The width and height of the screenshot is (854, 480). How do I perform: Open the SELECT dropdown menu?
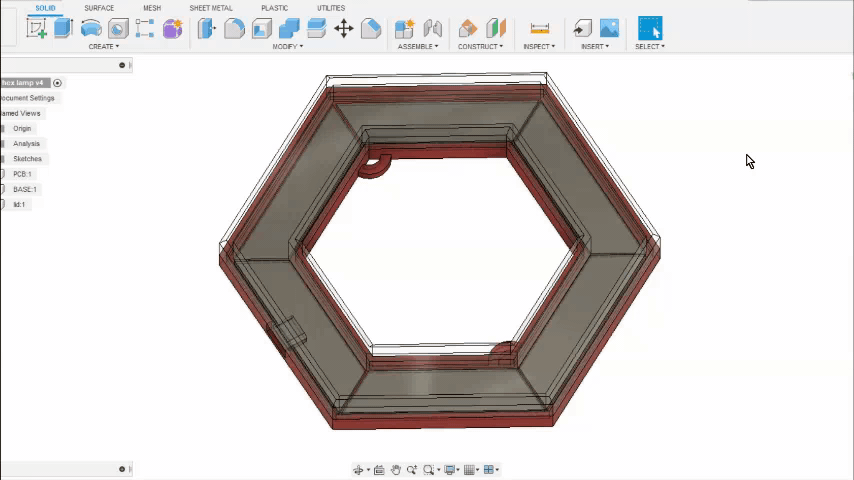click(650, 47)
